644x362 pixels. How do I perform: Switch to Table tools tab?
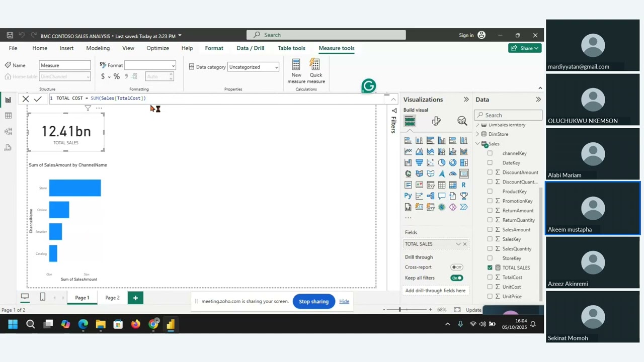(x=291, y=48)
